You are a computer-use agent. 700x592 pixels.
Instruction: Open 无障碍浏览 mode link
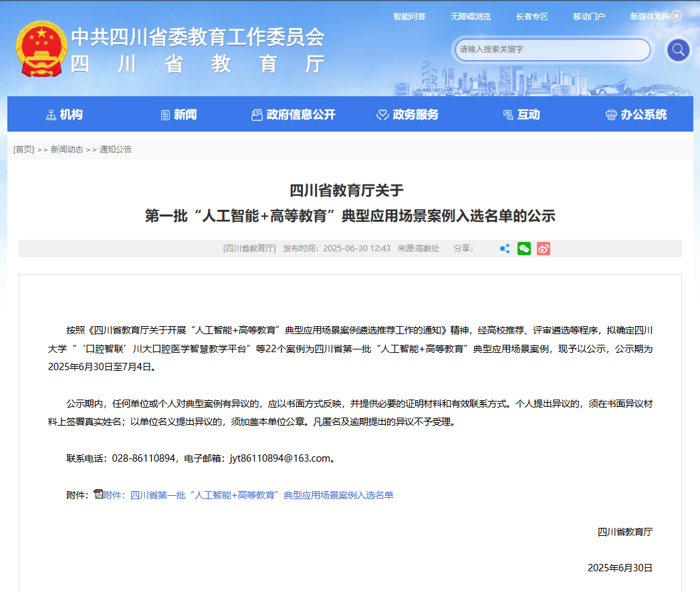pyautogui.click(x=471, y=17)
